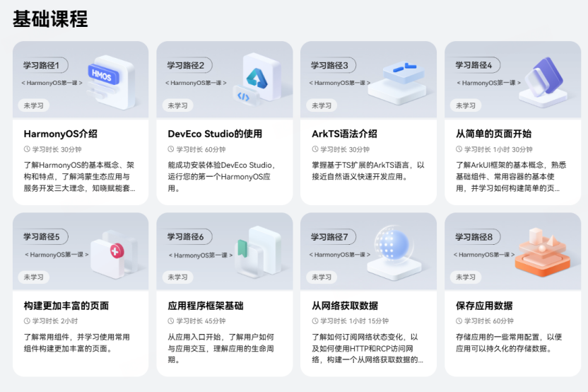Image resolution: width=588 pixels, height=392 pixels.
Task: Click HarmonyOS第一课 label under 学习路径2
Action: (x=196, y=83)
